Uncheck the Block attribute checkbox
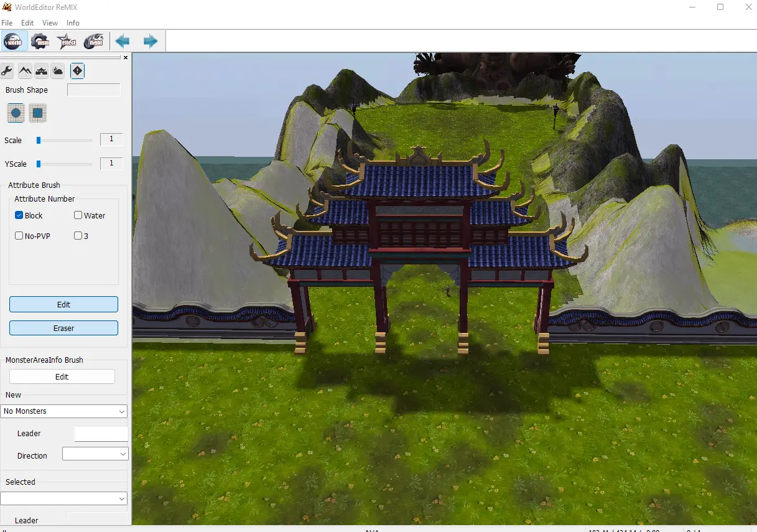Viewport: 757px width, 532px height. point(19,215)
